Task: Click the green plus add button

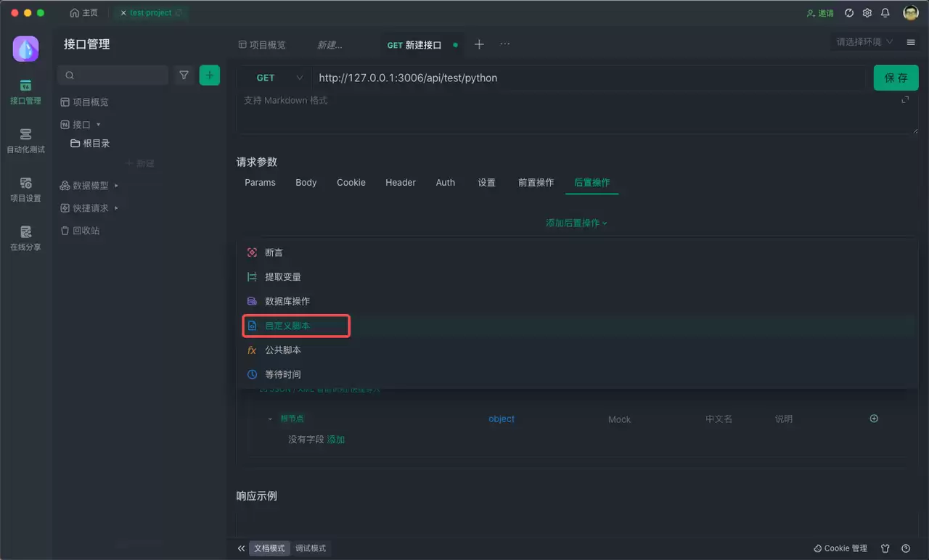Action: [x=210, y=75]
